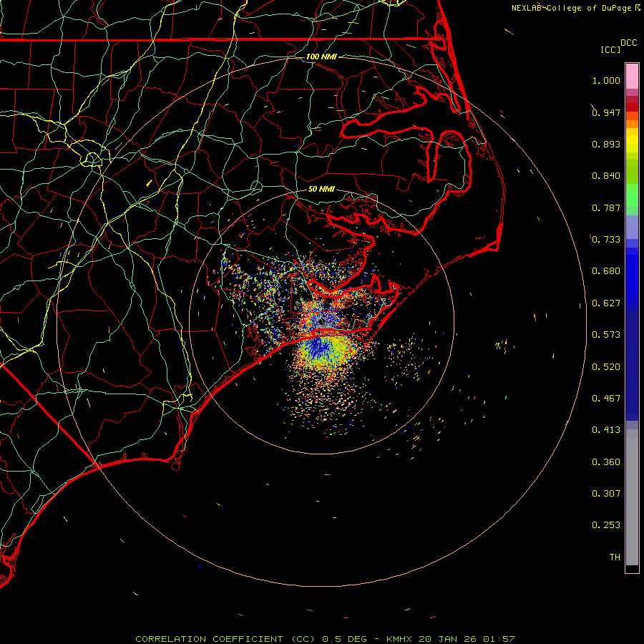Click the DCC product label
644x644 pixels.
629,43
